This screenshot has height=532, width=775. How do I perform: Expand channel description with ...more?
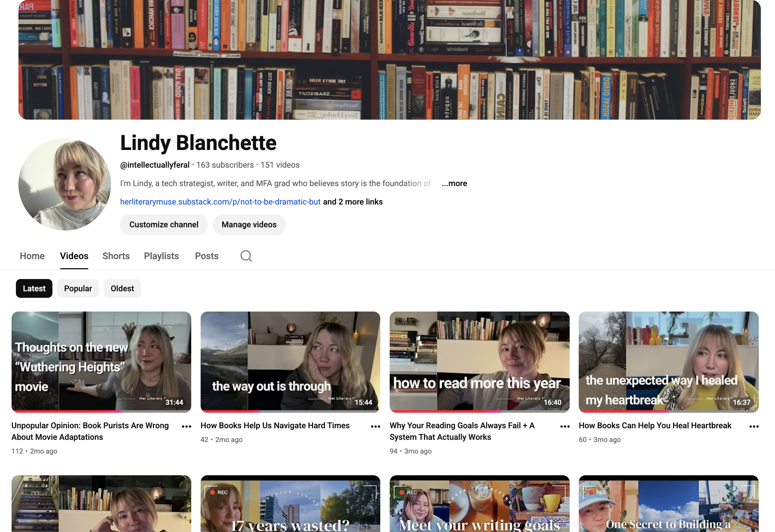coord(454,184)
